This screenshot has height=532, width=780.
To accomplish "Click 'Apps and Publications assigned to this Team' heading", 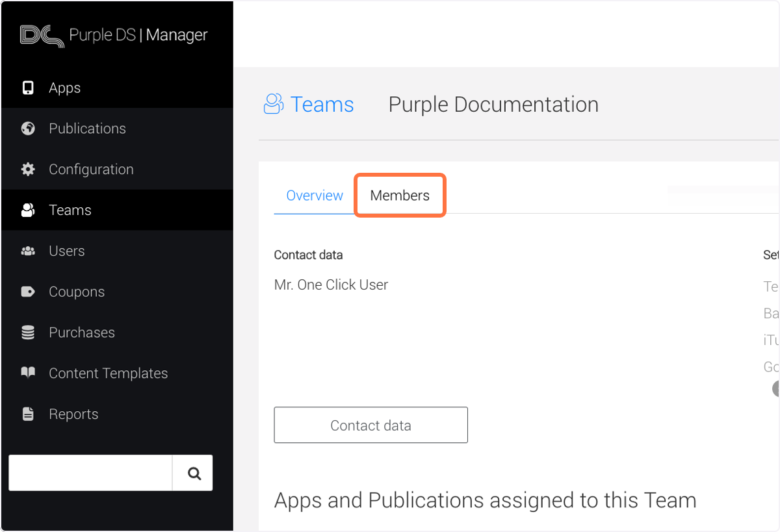I will [485, 500].
